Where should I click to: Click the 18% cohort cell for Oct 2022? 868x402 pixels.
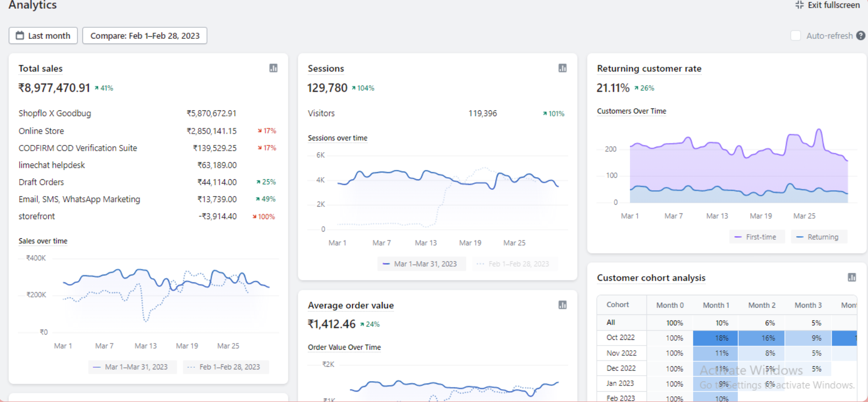(716, 338)
